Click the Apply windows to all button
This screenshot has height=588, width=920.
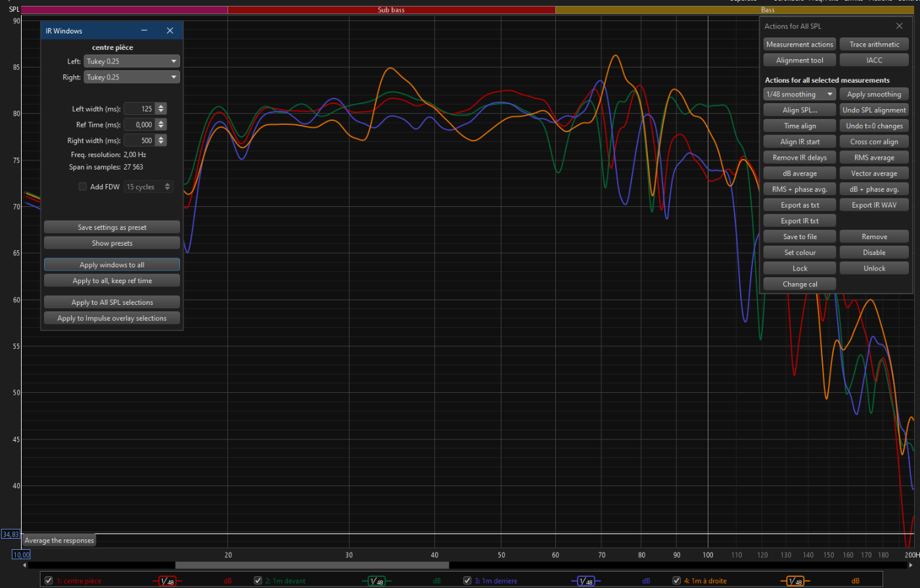(112, 265)
